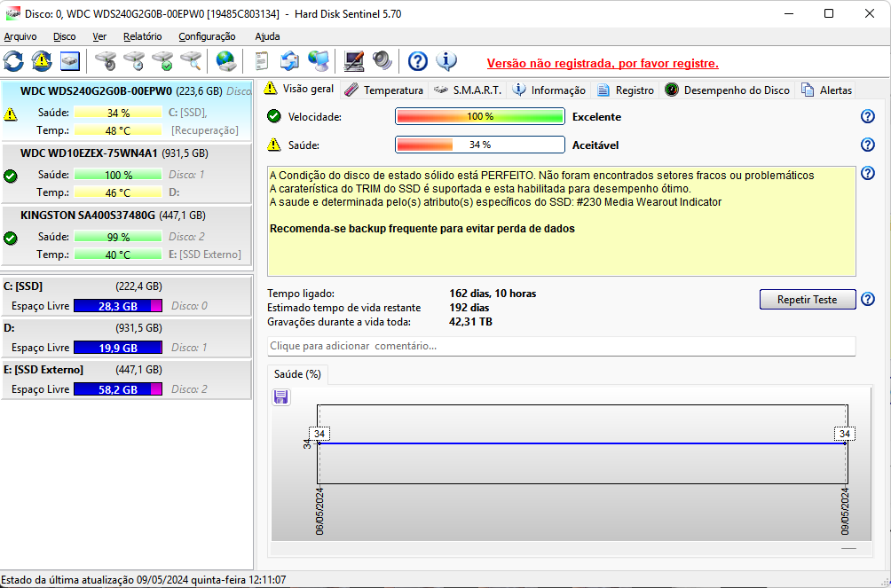Click the disk with clock toolbar icon
Image resolution: width=891 pixels, height=588 pixels.
(134, 61)
